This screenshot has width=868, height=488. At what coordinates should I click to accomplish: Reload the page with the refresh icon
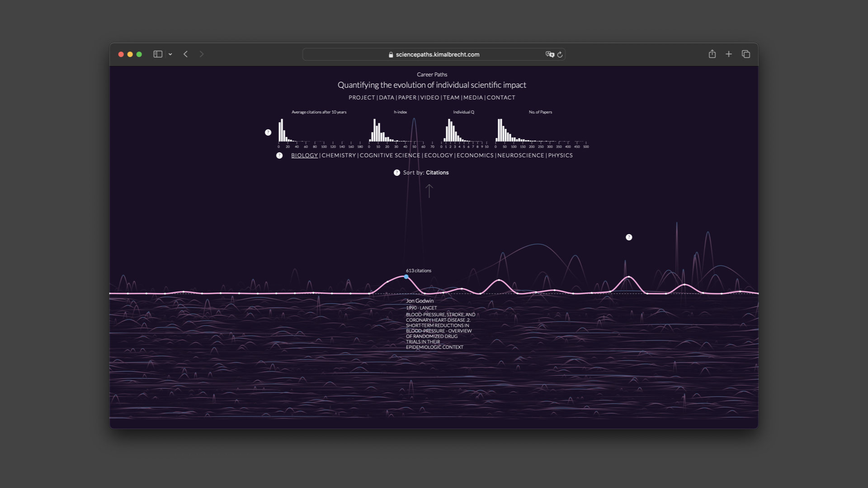560,54
